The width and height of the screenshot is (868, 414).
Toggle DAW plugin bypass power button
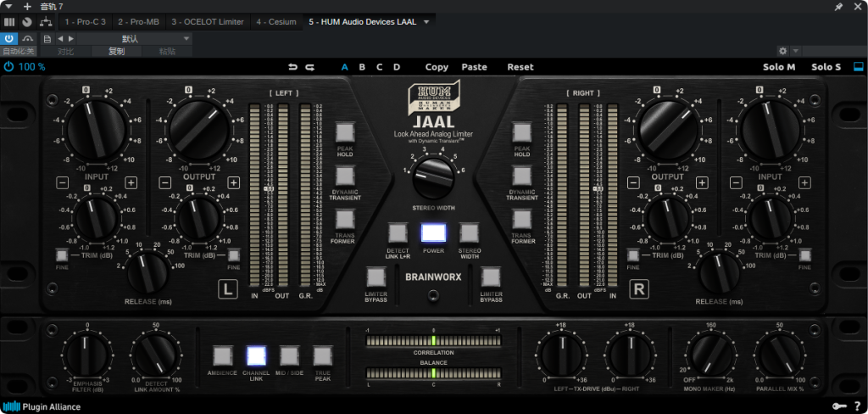(x=9, y=39)
